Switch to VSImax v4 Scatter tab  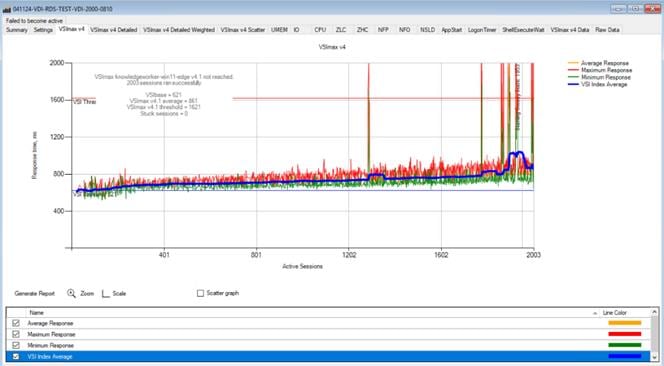[243, 30]
